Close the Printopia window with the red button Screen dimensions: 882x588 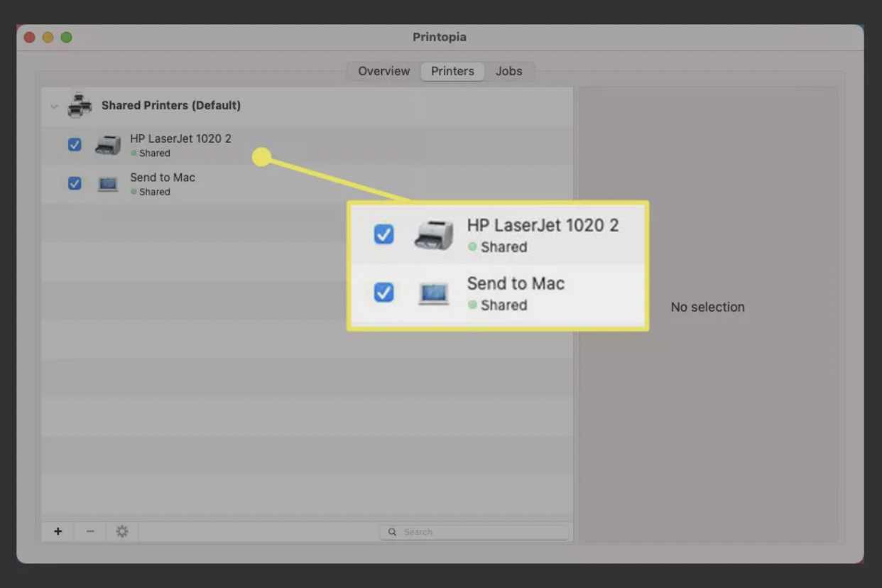click(30, 37)
